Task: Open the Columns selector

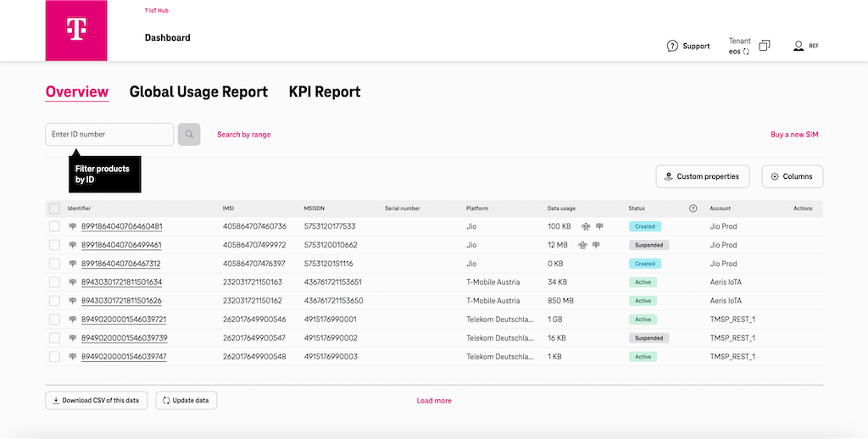Action: (x=792, y=176)
